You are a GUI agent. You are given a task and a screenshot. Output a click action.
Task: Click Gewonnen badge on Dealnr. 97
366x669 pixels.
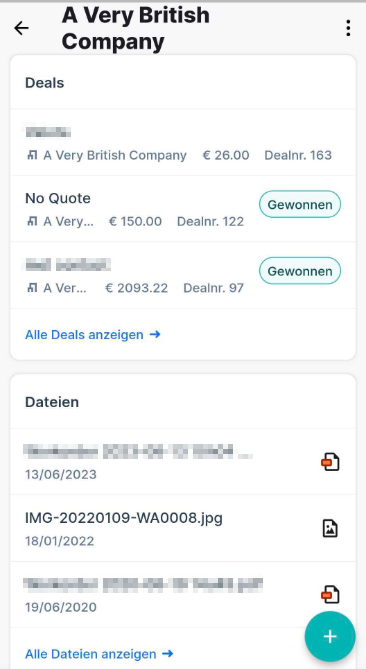point(300,271)
